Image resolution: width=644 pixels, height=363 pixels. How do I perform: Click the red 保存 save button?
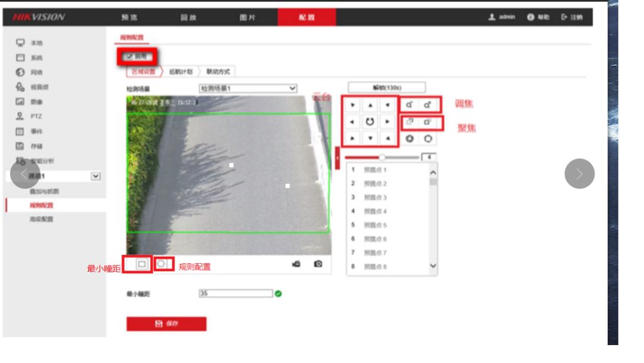pyautogui.click(x=166, y=324)
